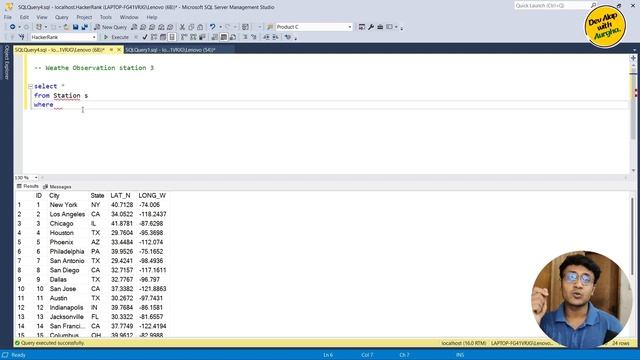
Task: Click the Save icon in toolbar
Action: point(76,27)
